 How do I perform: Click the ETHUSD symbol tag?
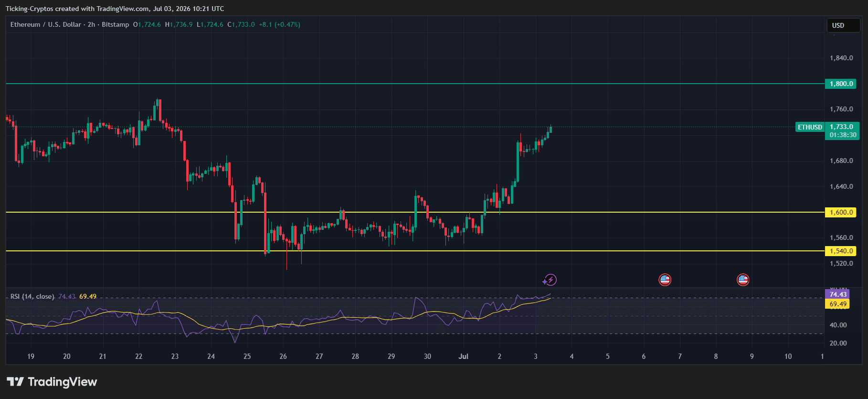tap(810, 127)
